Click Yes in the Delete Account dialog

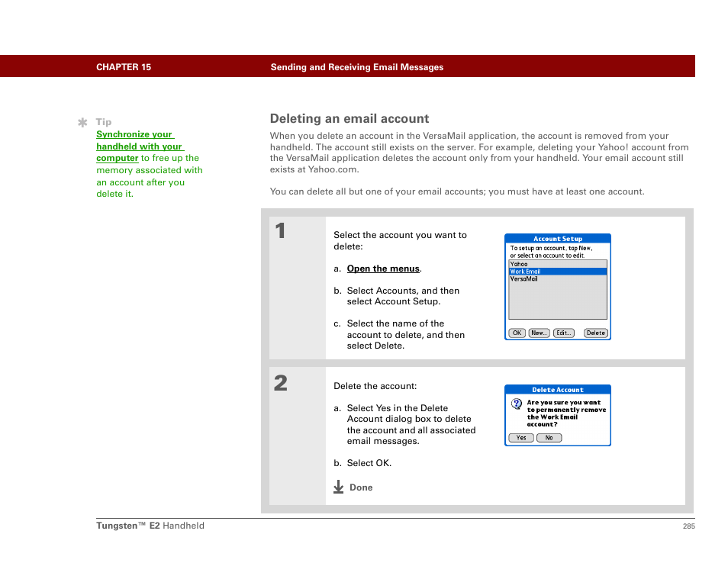pos(521,438)
